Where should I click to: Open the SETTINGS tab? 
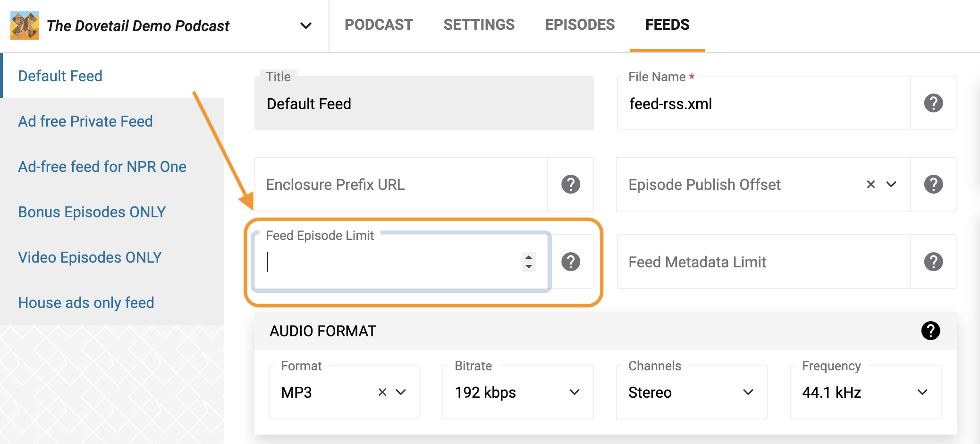click(x=479, y=25)
